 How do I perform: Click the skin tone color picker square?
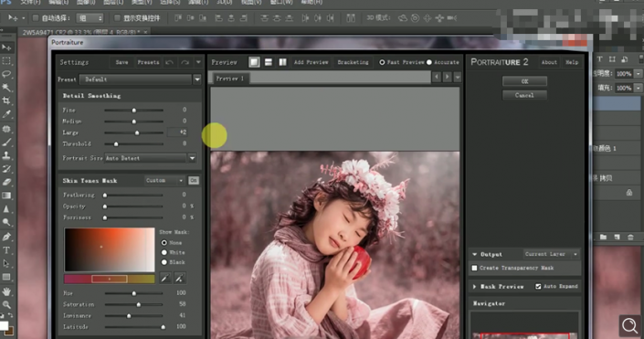(110, 249)
